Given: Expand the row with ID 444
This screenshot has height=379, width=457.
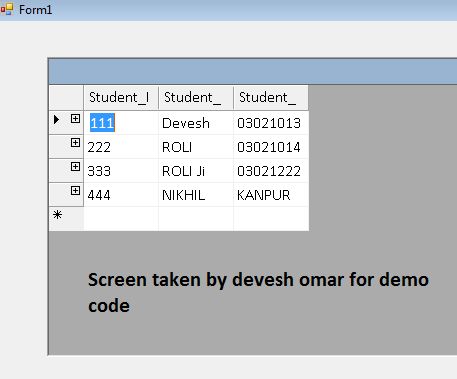Looking at the screenshot, I should point(75,191).
